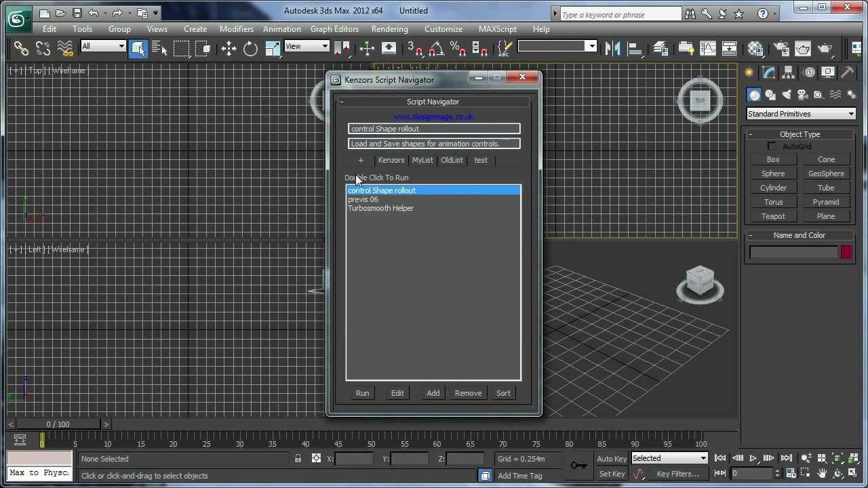Click the Edit button in Script Navigator

coord(397,393)
